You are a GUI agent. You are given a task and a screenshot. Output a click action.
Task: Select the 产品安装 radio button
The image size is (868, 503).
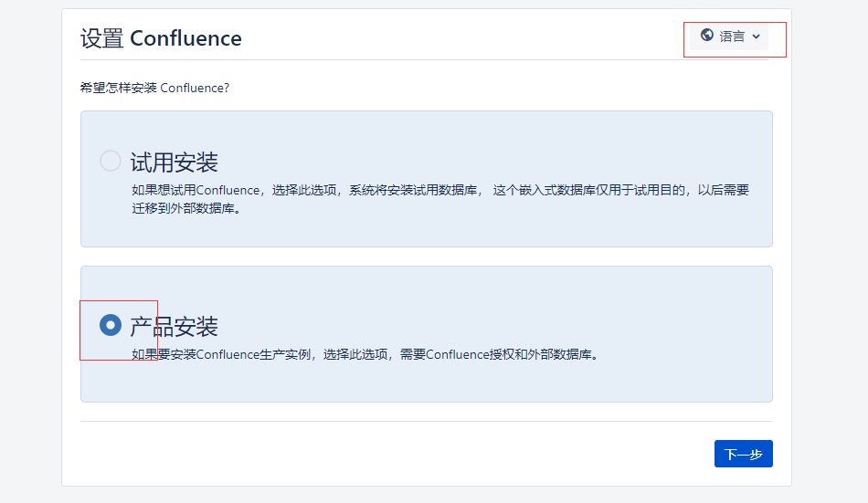click(x=111, y=325)
